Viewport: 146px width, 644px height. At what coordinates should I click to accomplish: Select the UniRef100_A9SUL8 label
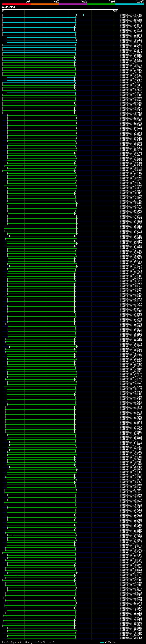coord(131,40)
